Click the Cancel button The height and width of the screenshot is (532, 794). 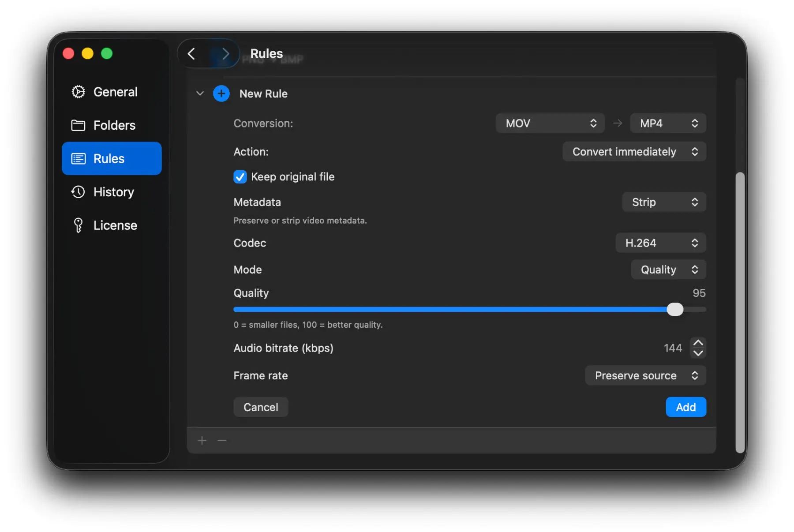261,407
